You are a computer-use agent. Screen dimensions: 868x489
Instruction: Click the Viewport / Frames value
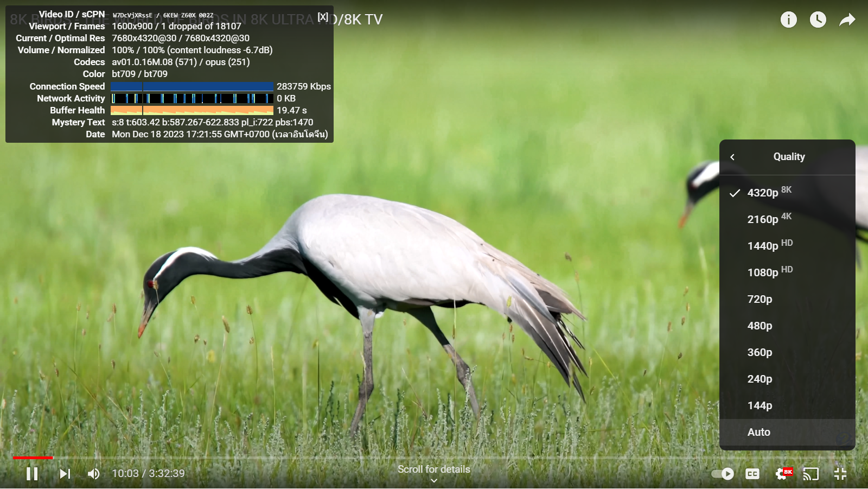pyautogui.click(x=176, y=26)
